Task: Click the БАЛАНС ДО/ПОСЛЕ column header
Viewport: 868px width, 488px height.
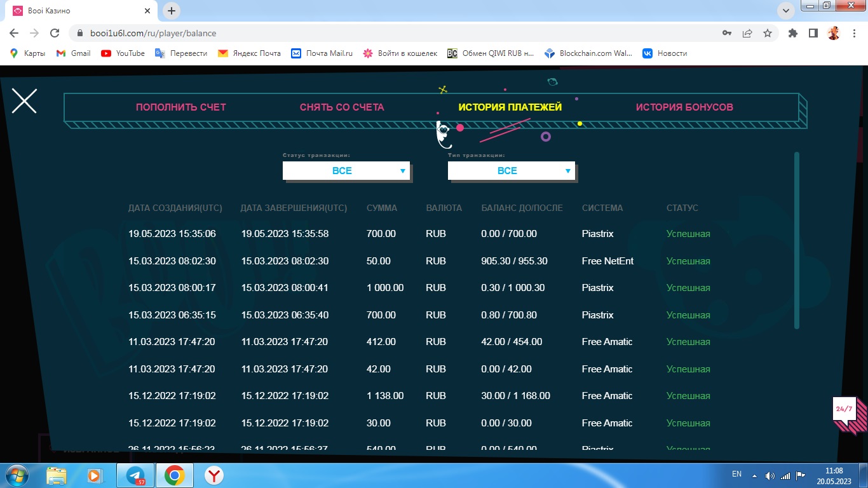Action: [522, 208]
